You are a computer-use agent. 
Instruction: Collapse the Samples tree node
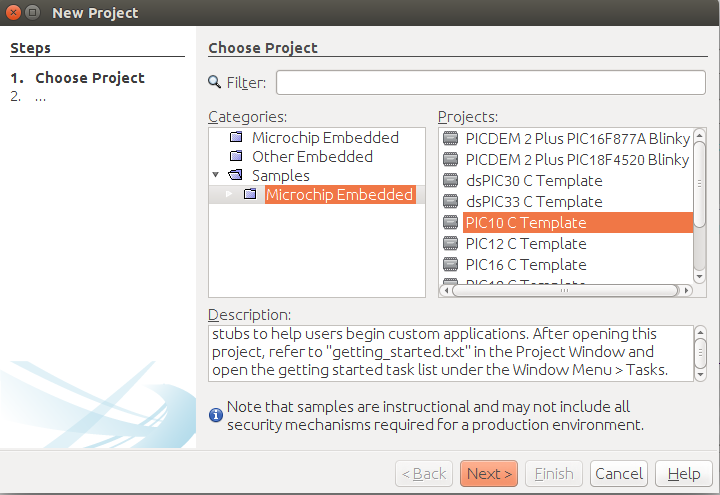coord(217,176)
